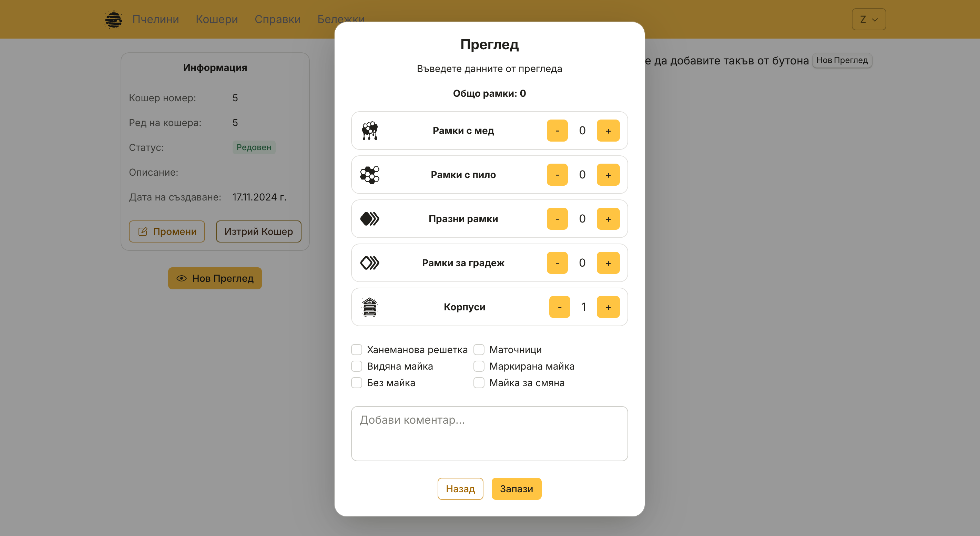Click the small Нов Преглед badge

(x=842, y=60)
